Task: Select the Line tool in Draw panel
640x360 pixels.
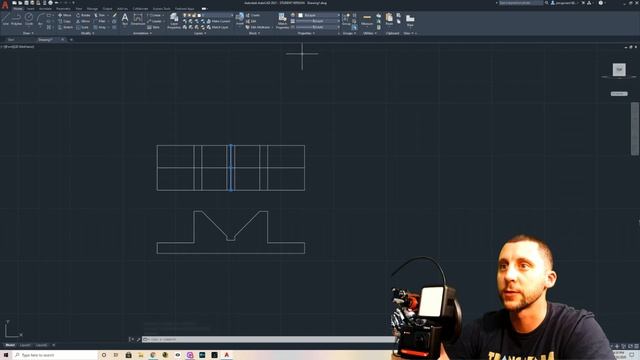Action: coord(6,19)
